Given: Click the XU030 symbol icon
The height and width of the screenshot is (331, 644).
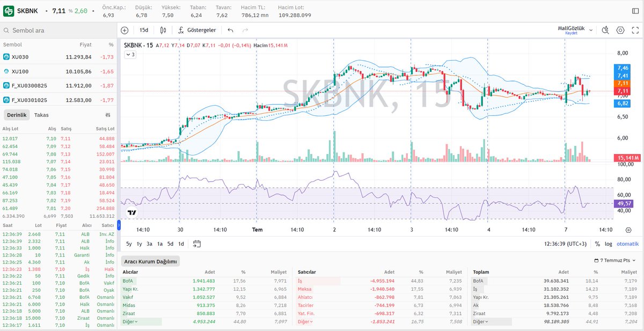Looking at the screenshot, I should (x=6, y=56).
